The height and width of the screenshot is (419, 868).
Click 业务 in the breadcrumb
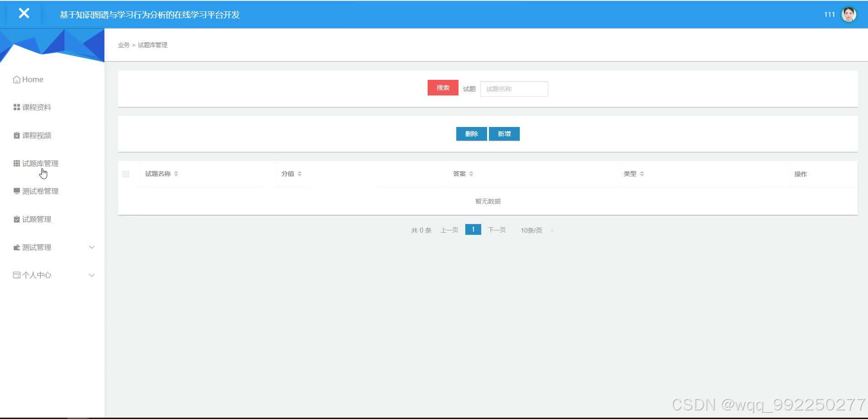123,45
